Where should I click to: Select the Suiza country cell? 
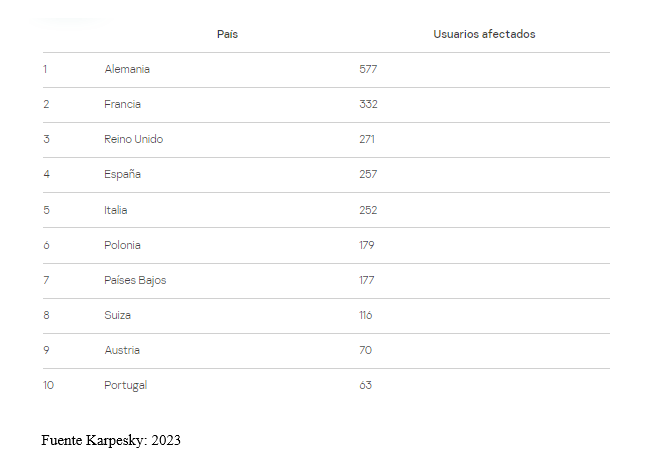117,315
